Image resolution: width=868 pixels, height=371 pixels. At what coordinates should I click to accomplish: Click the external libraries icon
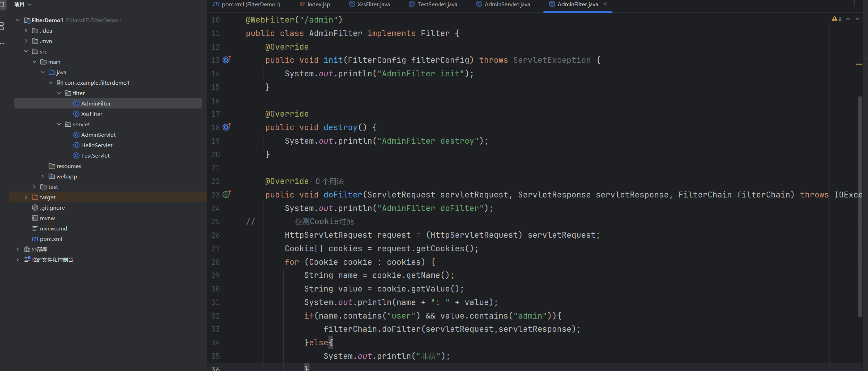click(x=27, y=249)
